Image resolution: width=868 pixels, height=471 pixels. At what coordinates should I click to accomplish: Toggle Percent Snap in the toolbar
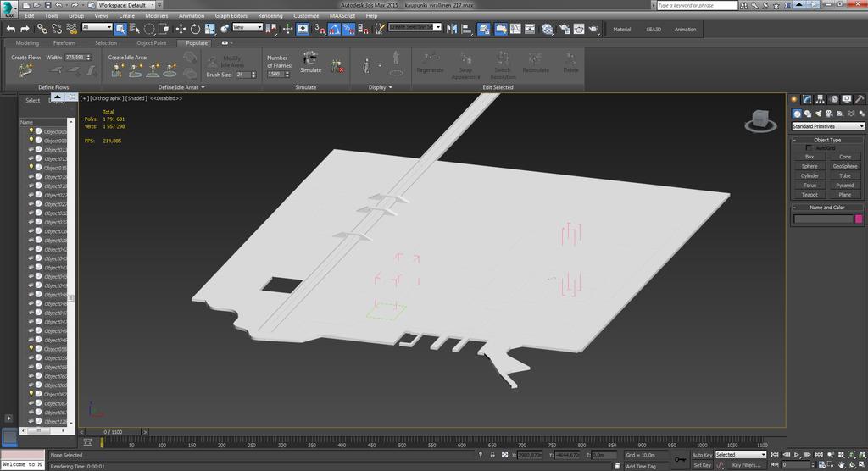[x=348, y=29]
